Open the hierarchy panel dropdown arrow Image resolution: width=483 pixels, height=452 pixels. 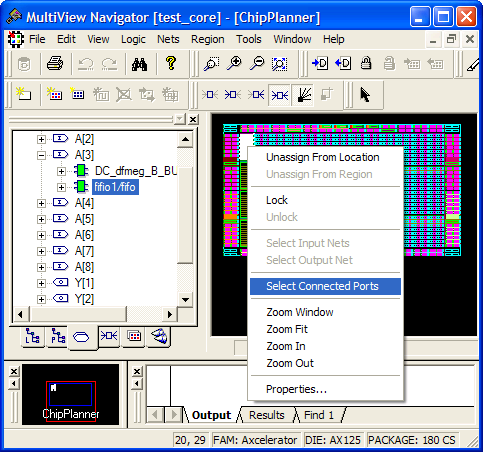(x=180, y=119)
